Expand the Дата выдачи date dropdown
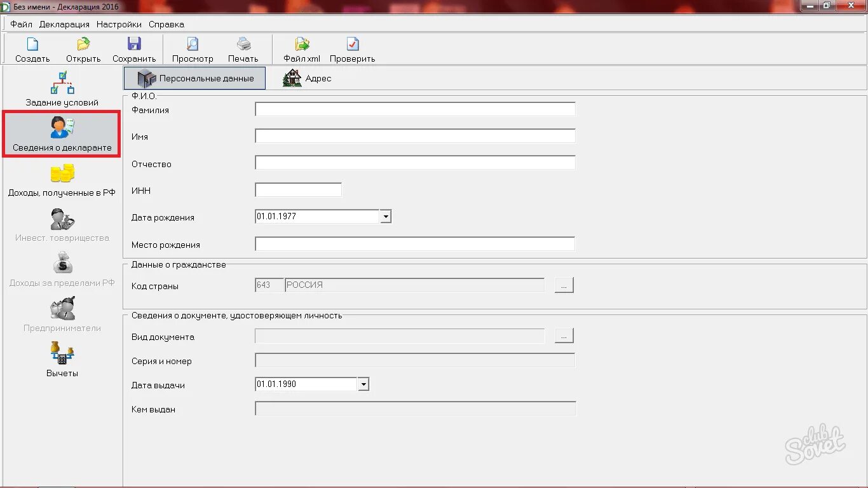Image resolution: width=868 pixels, height=488 pixels. click(363, 384)
